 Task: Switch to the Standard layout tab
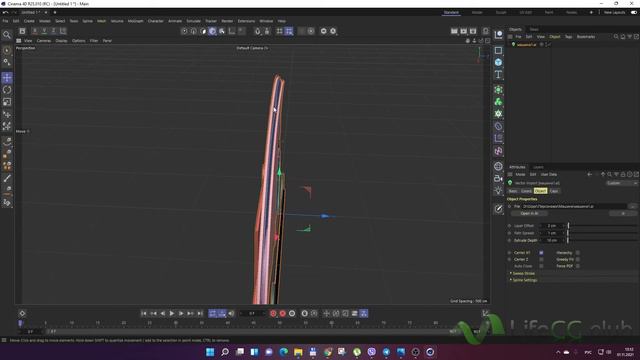click(451, 13)
